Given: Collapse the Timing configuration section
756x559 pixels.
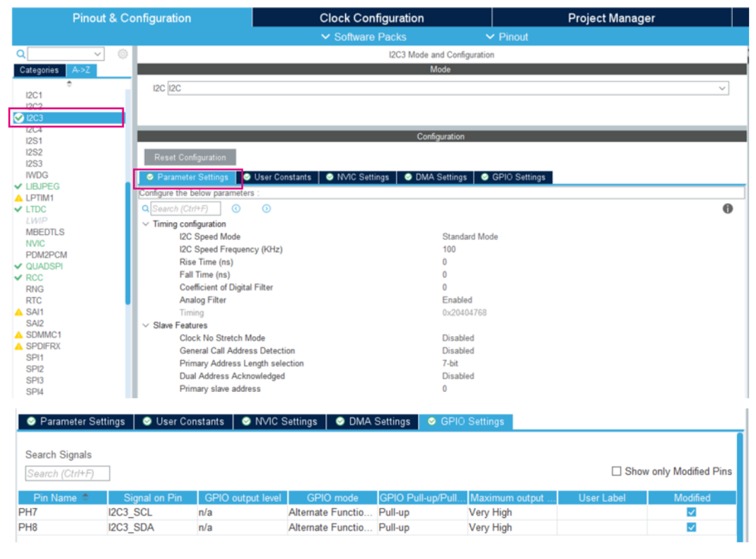Looking at the screenshot, I should coord(146,224).
